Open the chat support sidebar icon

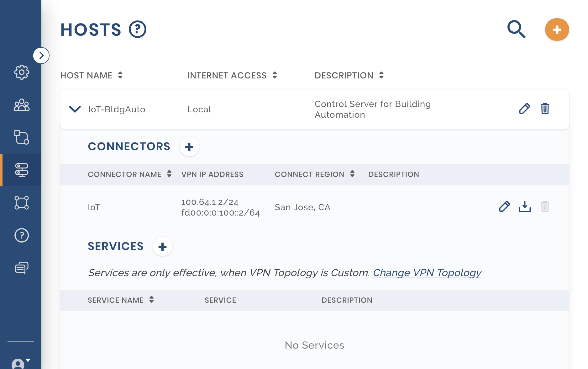pos(22,268)
